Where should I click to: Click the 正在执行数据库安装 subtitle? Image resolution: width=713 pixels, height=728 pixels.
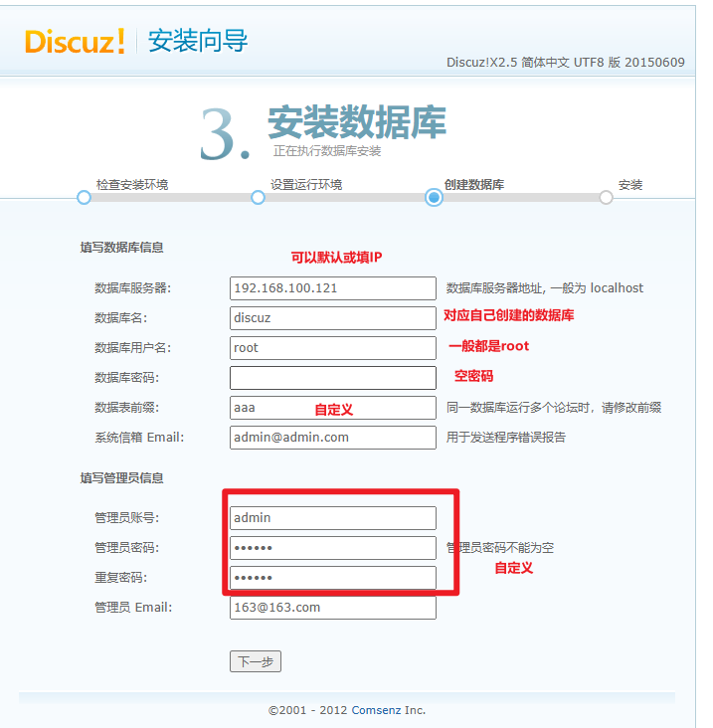[327, 151]
